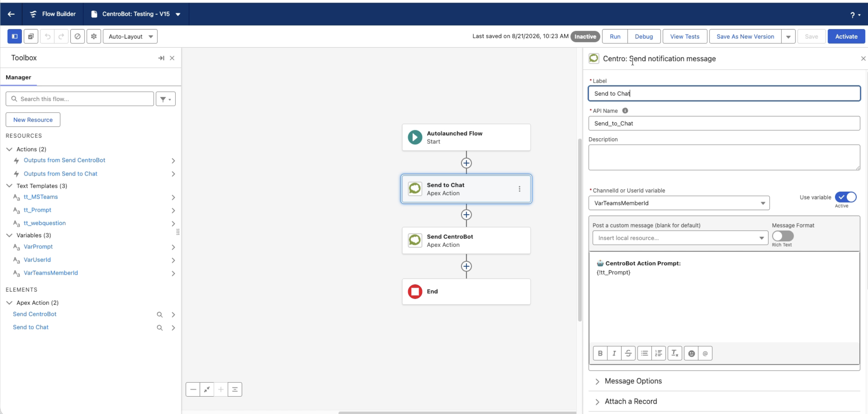Screen dimensions: 868x414
Task: Open the Save As New Version arrow menu
Action: tap(788, 37)
